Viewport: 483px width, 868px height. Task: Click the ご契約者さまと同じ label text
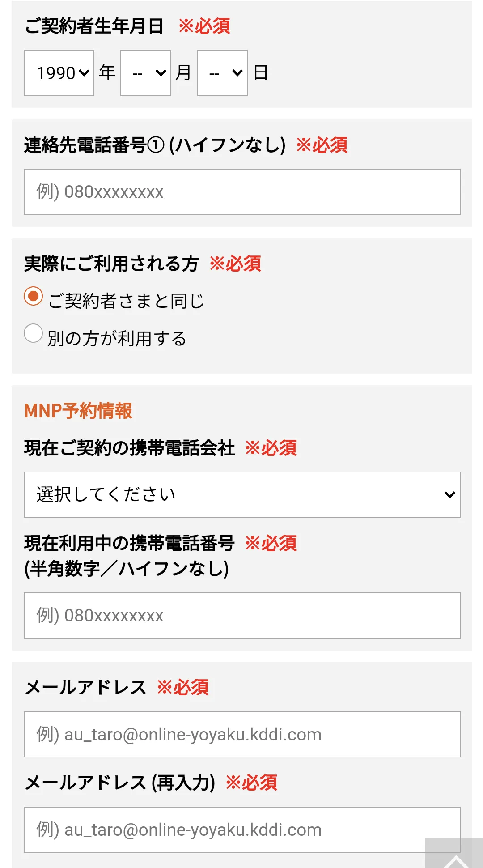pyautogui.click(x=126, y=301)
